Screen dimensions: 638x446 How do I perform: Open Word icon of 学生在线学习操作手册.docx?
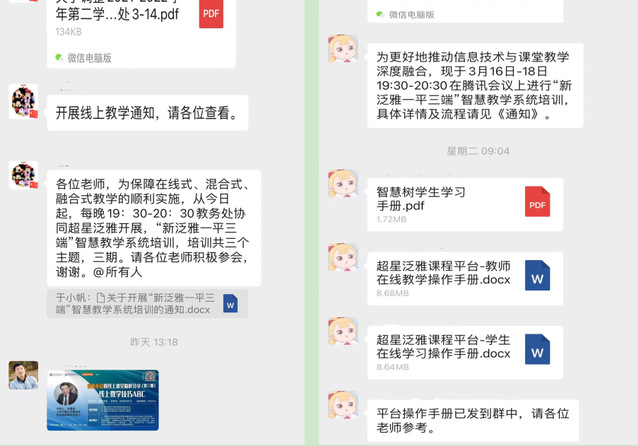(537, 349)
